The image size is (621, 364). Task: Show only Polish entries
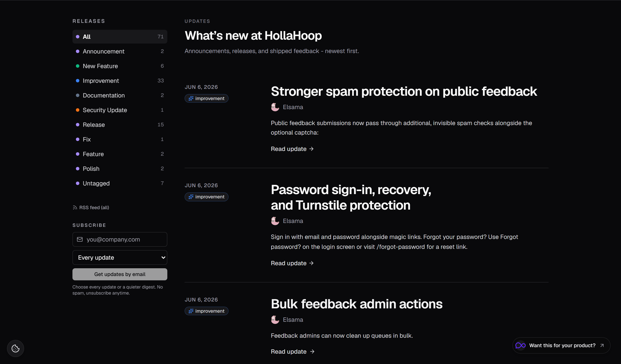(x=120, y=169)
